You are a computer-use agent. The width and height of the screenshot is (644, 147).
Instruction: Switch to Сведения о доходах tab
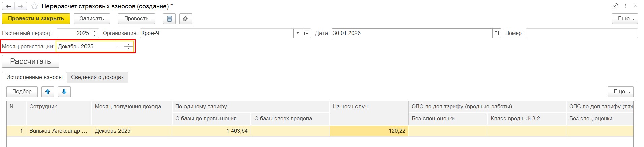[97, 77]
